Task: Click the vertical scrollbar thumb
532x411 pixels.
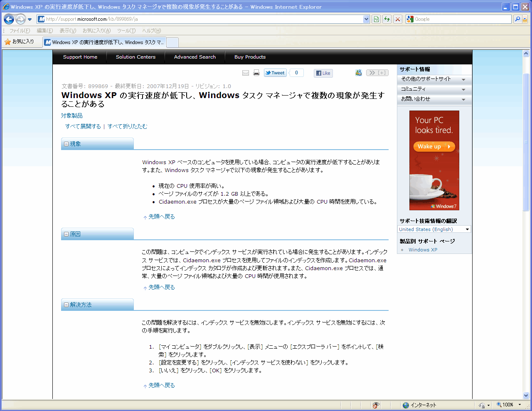Action: click(526, 143)
